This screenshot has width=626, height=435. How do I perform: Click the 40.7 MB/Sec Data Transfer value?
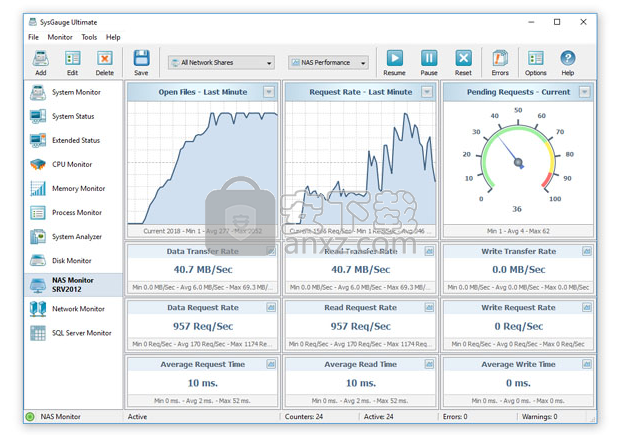coord(203,270)
